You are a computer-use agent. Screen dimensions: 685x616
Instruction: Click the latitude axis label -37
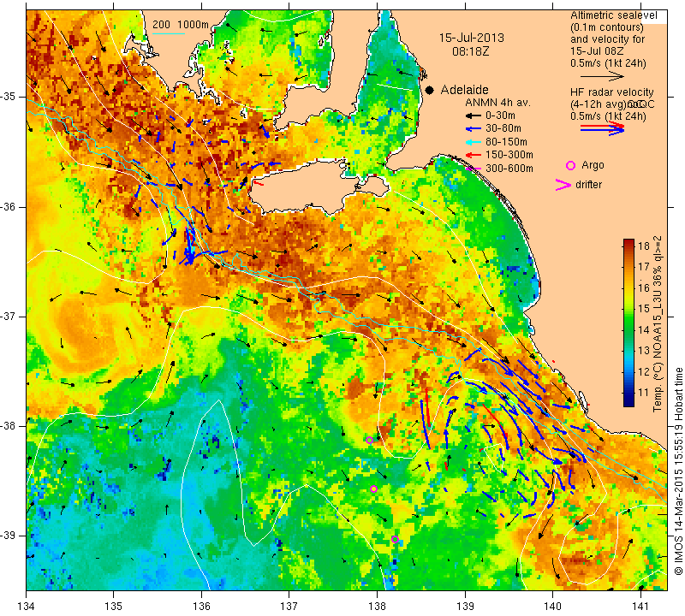9,316
